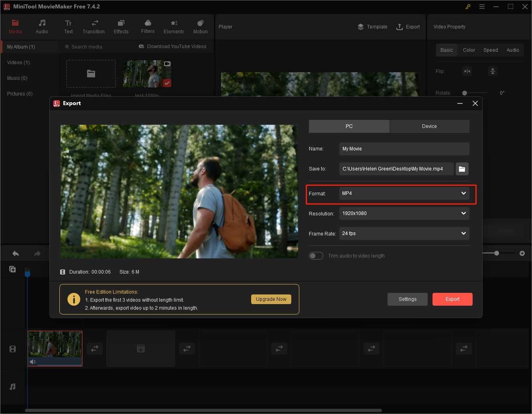Expand the Frame Rate dropdown showing 24 fps
Screen dimensions: 532x414
404,233
